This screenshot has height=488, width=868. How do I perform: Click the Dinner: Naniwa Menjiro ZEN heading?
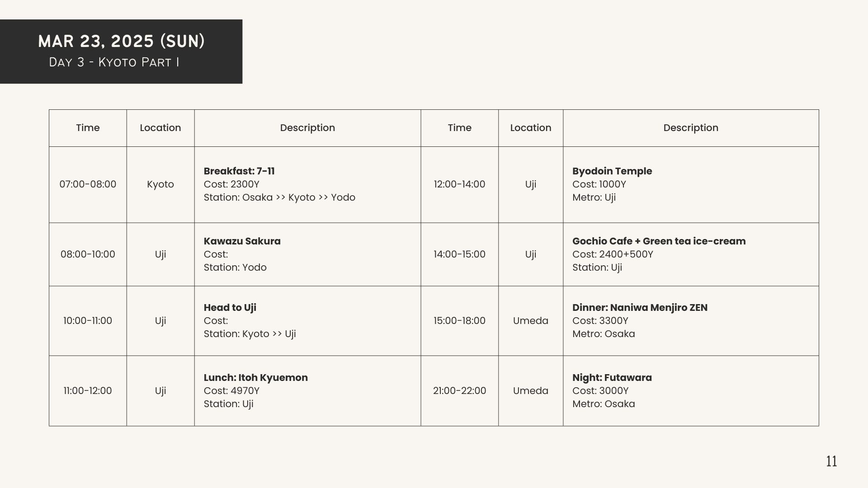[x=640, y=308]
